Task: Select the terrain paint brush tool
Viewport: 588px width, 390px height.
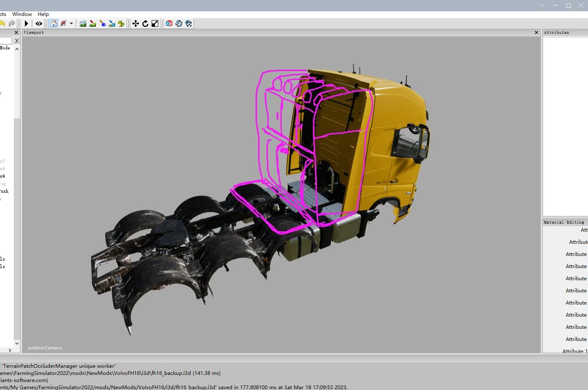Action: click(x=93, y=23)
